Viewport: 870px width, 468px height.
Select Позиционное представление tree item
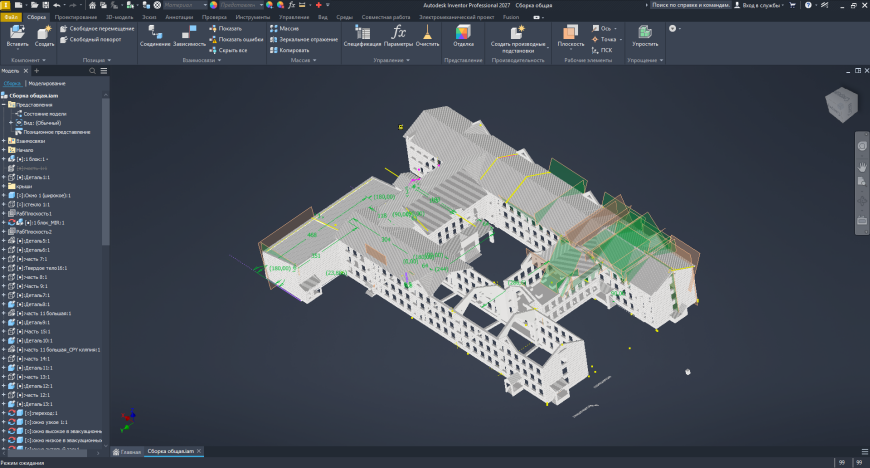tap(52, 132)
